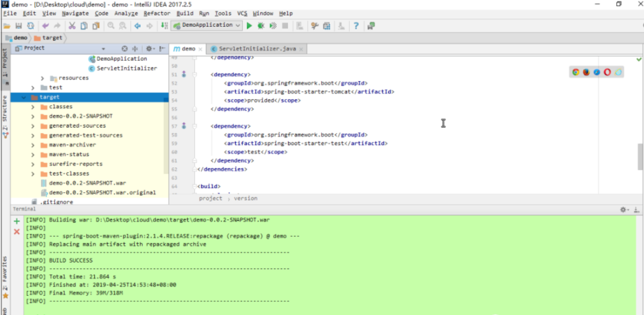Viewport: 644px width, 315px height.
Task: Switch to the demo pom editor tab
Action: pyautogui.click(x=188, y=49)
